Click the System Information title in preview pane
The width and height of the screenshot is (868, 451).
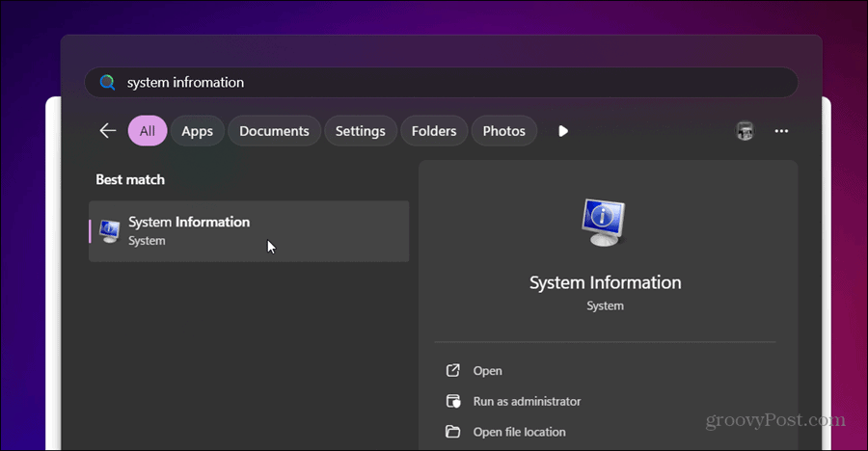(605, 282)
